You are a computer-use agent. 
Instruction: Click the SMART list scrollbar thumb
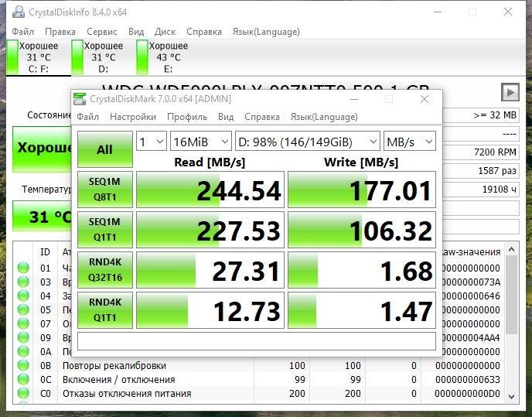[x=512, y=295]
